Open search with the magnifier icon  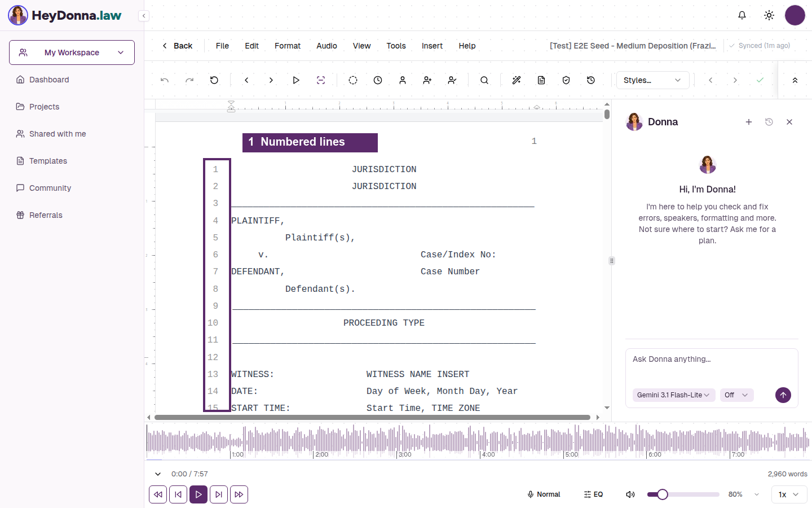tap(484, 80)
